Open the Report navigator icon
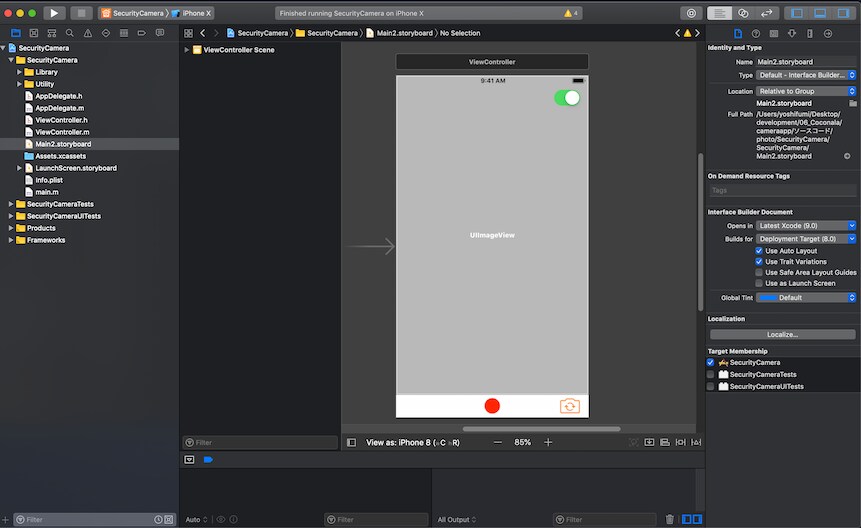This screenshot has width=861, height=528. 160,33
